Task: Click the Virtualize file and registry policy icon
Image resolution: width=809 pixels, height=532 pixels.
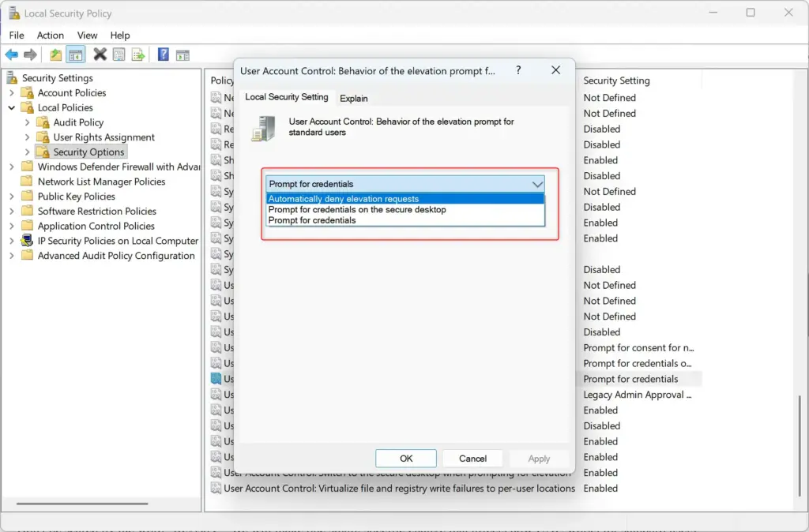Action: tap(216, 488)
